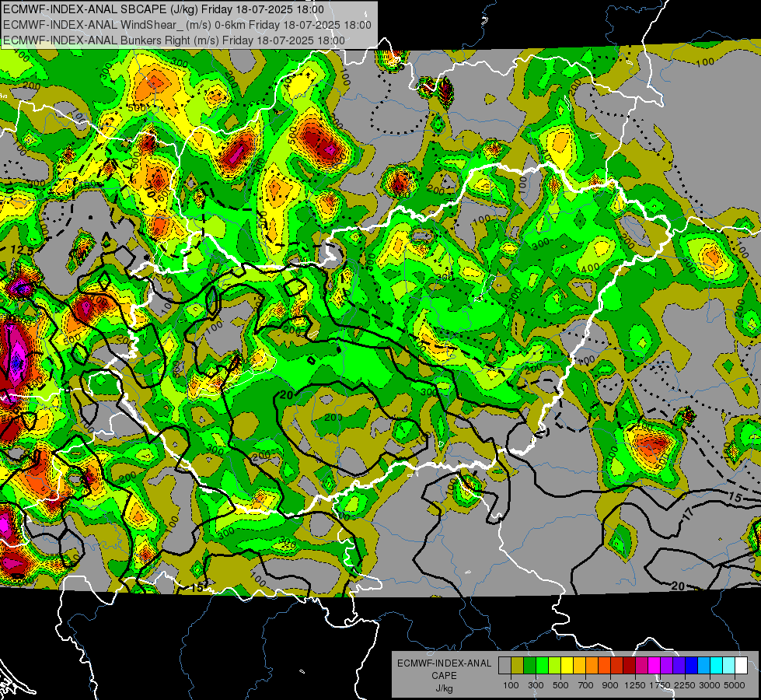Click the Bunkers Right (m/s) title line
The image size is (761, 700).
point(174,40)
